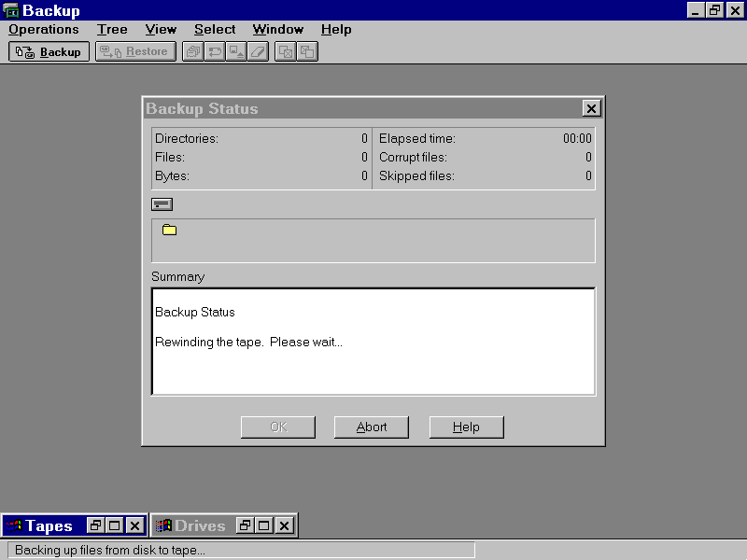
Task: Click the Check selected files toolbar icon
Action: (x=286, y=52)
